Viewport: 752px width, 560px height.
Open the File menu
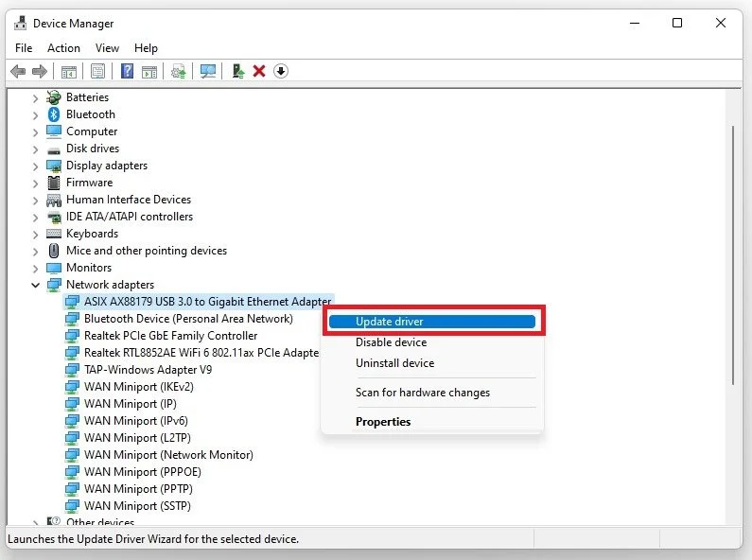(24, 48)
